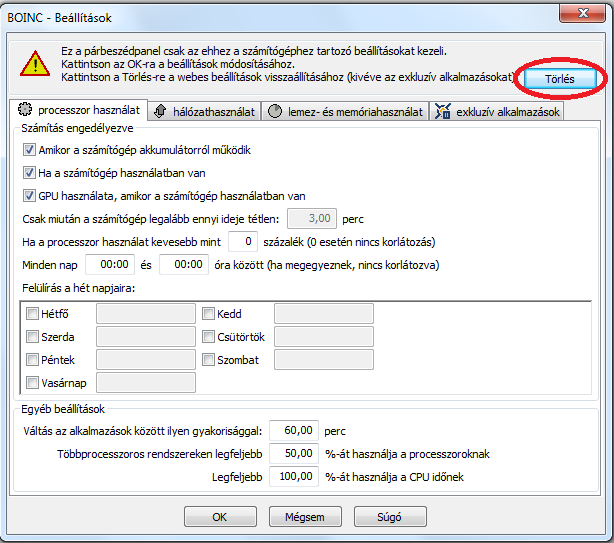Click the gear icon on processzor használat tab
This screenshot has width=614, height=543.
pos(25,109)
